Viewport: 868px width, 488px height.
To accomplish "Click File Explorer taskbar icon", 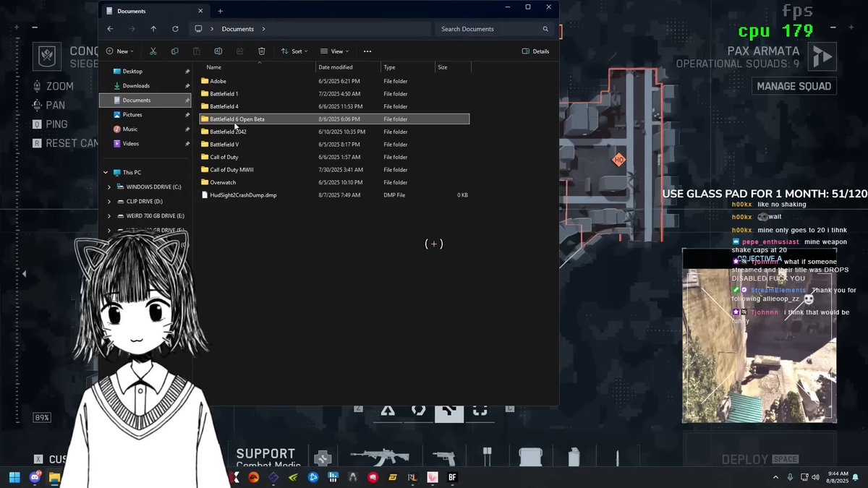I will pos(54,477).
